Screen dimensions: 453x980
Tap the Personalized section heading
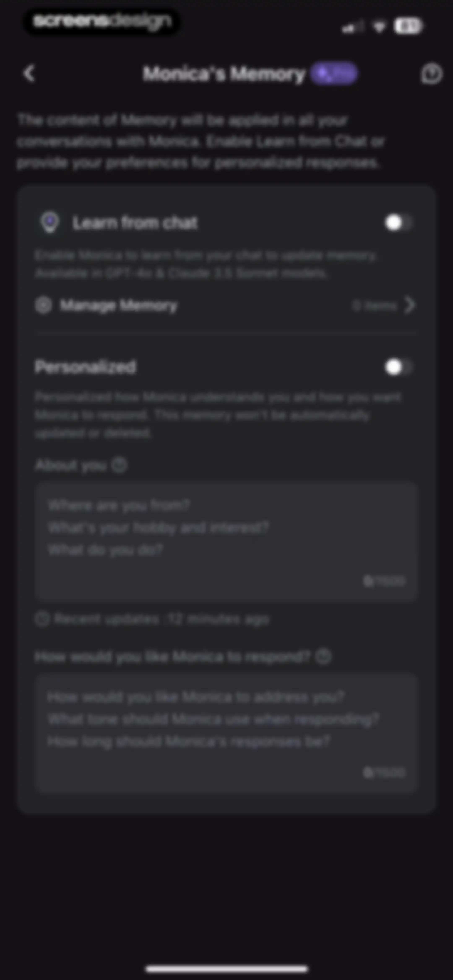click(x=85, y=367)
